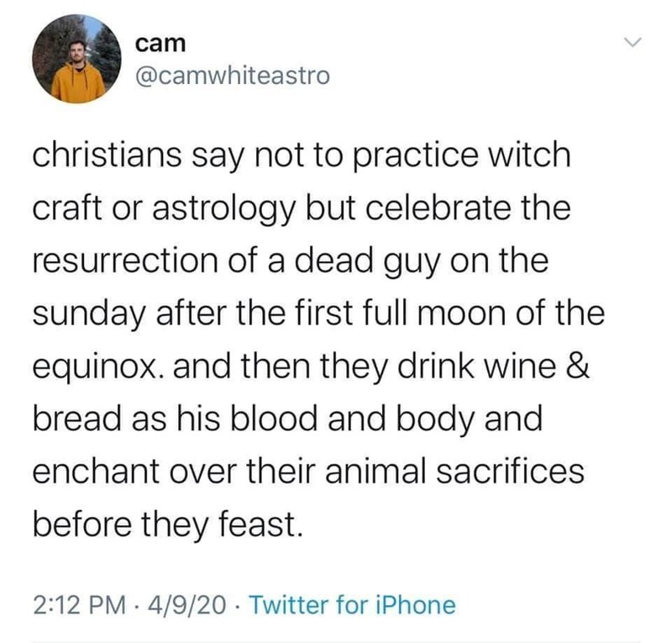Open cam's profile picture
The height and width of the screenshot is (643, 672).
coord(76,59)
